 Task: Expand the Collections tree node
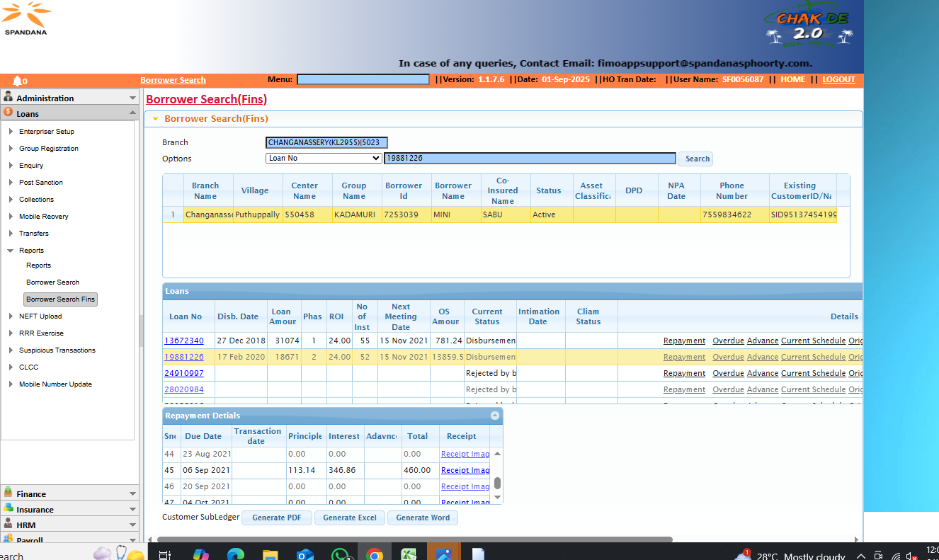[11, 200]
